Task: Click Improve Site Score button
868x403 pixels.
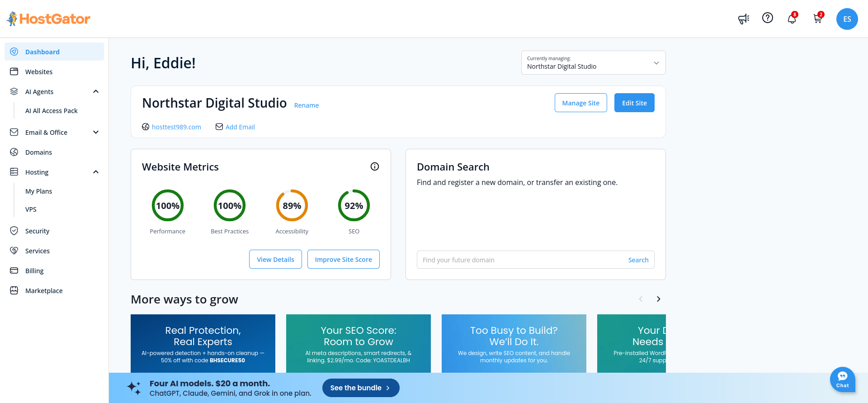Action: click(x=344, y=259)
